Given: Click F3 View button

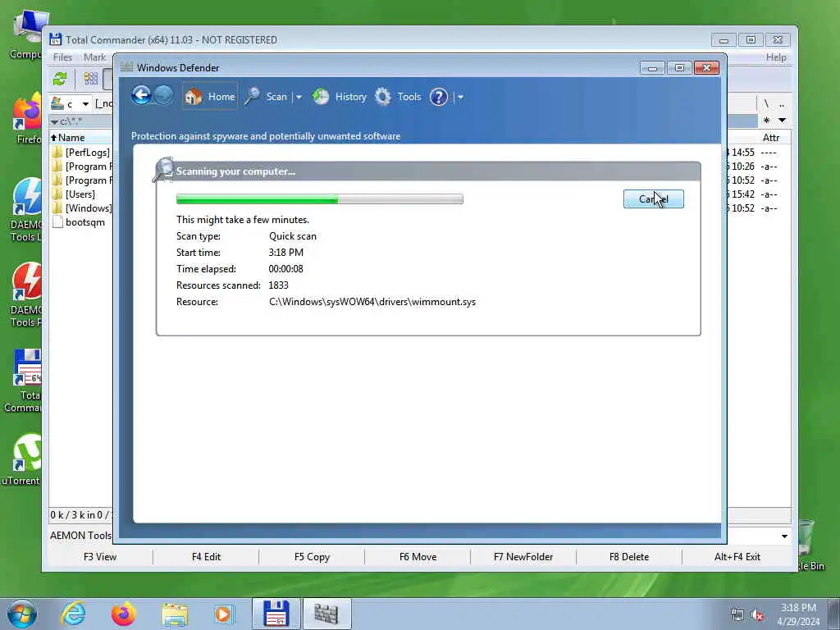Looking at the screenshot, I should 100,557.
